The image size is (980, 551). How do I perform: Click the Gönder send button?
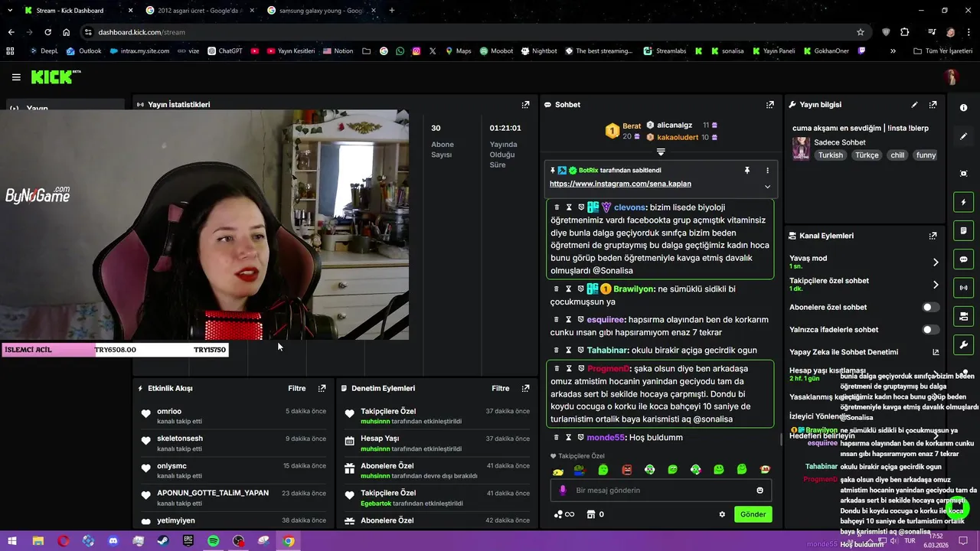pyautogui.click(x=753, y=514)
